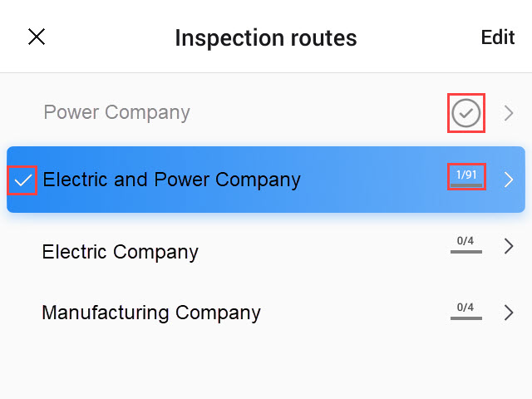Image resolution: width=532 pixels, height=399 pixels.
Task: Close the Inspection routes screen
Action: pyautogui.click(x=37, y=37)
